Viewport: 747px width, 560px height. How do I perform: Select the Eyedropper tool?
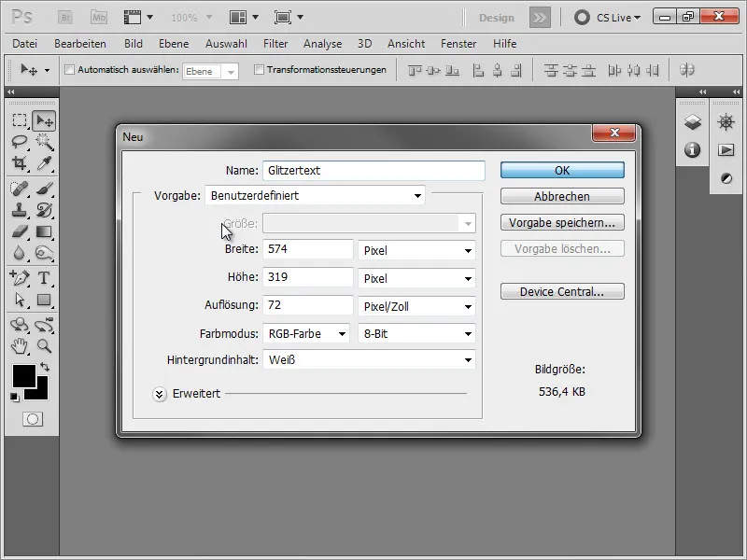point(44,163)
